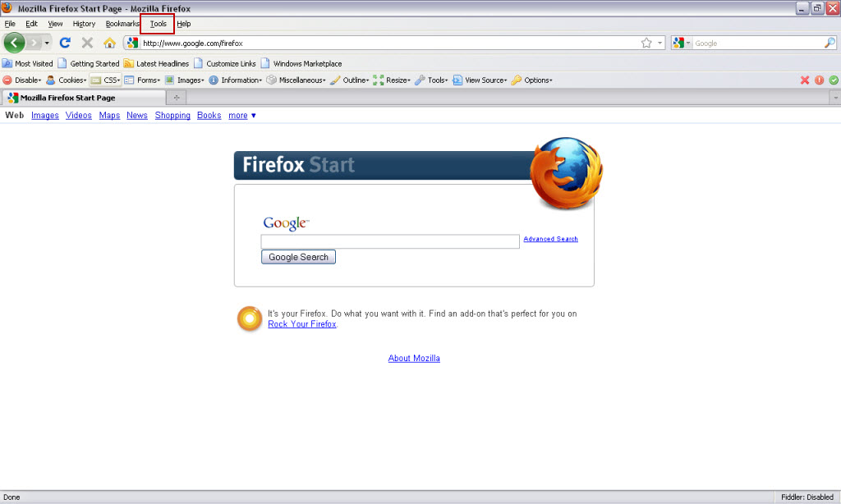Click into the Google search text box
This screenshot has height=504, width=841.
[390, 241]
